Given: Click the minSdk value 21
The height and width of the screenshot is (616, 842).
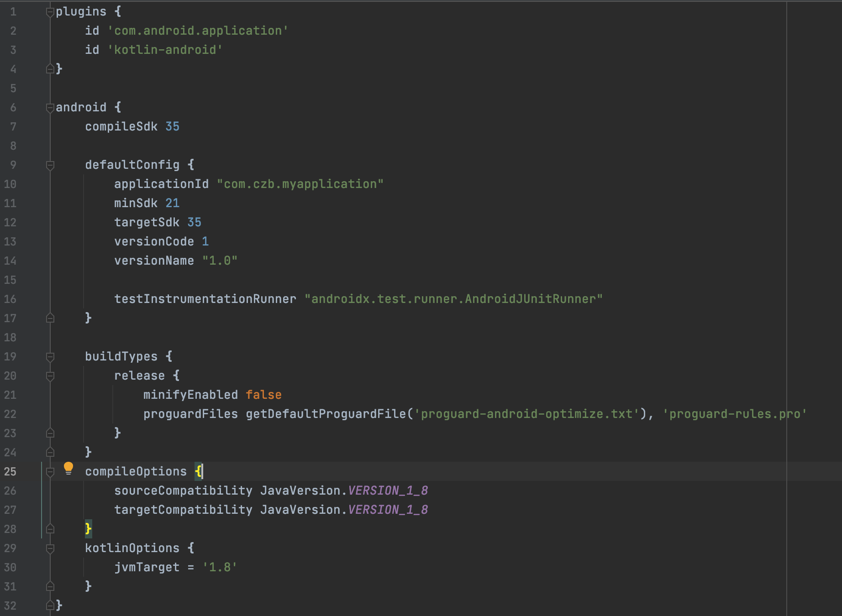Looking at the screenshot, I should pos(174,203).
